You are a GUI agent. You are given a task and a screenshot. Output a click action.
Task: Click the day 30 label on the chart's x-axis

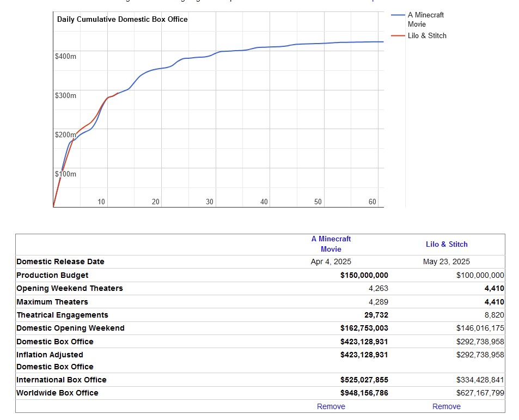pos(210,202)
